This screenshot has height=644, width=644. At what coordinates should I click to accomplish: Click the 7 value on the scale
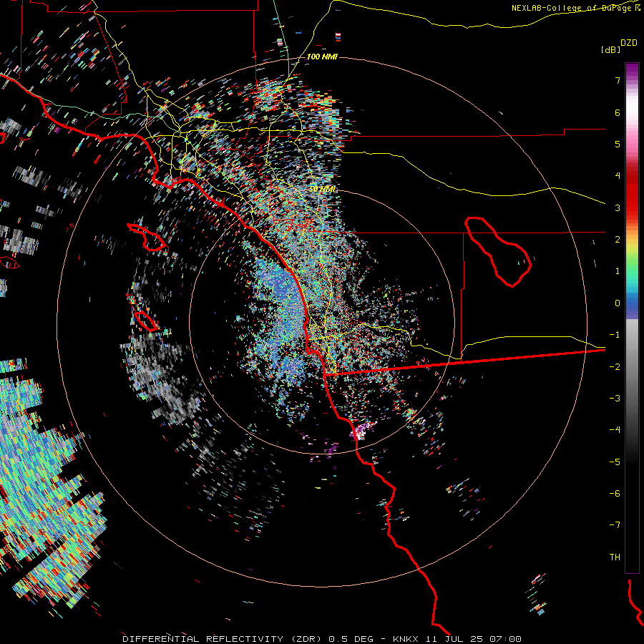(x=618, y=80)
